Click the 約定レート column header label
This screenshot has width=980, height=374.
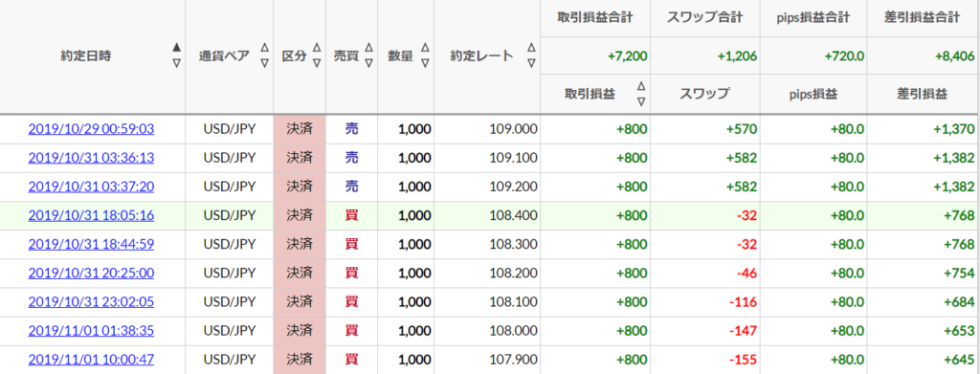(481, 55)
